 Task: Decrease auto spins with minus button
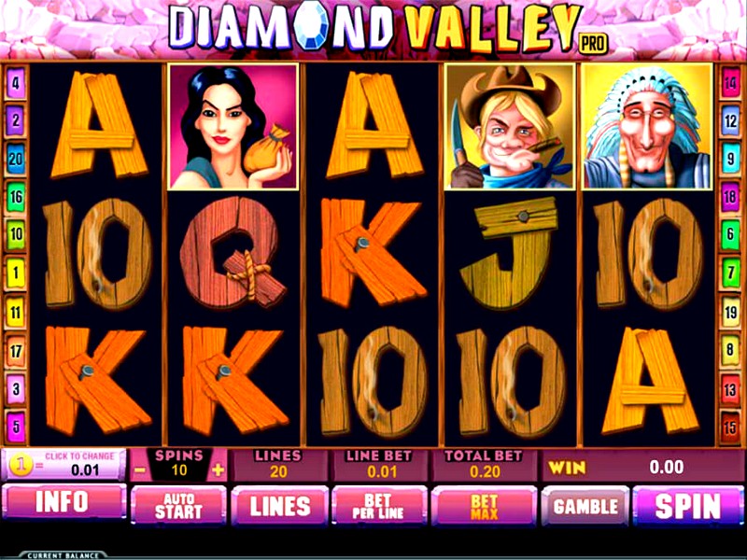(x=140, y=470)
